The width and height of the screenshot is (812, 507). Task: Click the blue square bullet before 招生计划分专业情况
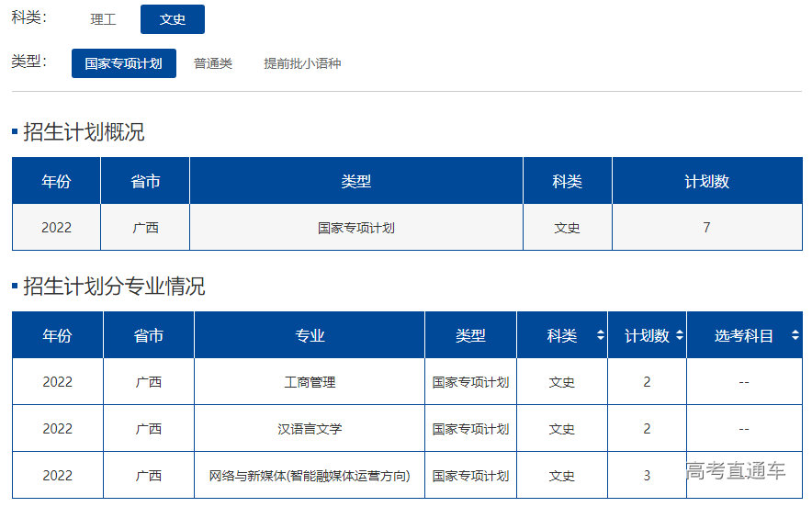(15, 287)
